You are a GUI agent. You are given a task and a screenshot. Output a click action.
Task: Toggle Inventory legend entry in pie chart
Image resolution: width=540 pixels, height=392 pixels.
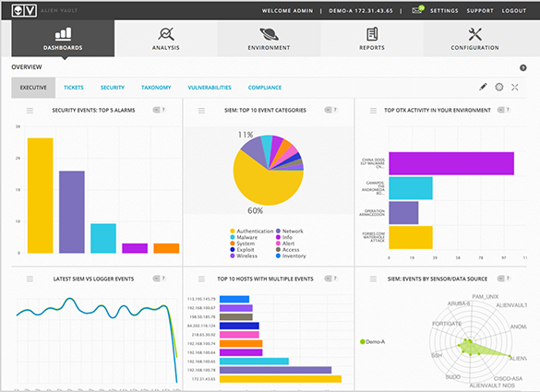tap(291, 255)
